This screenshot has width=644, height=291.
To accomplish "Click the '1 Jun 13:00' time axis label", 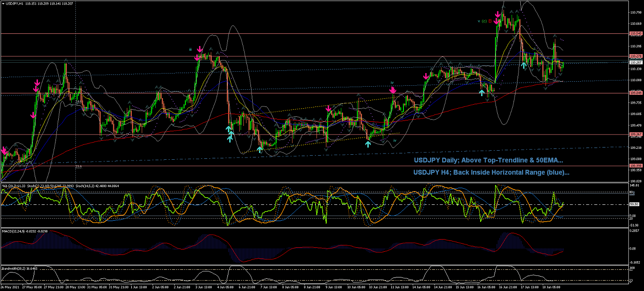I will pos(139,287).
